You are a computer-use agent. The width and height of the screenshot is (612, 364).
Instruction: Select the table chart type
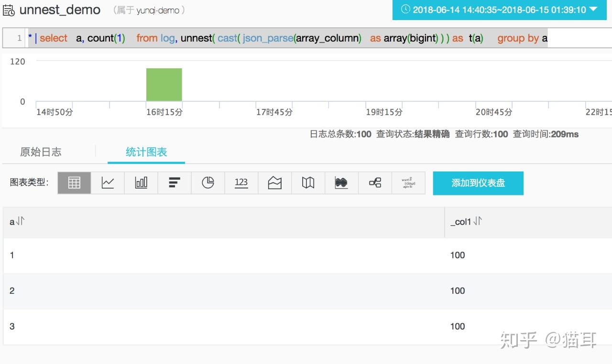[74, 182]
